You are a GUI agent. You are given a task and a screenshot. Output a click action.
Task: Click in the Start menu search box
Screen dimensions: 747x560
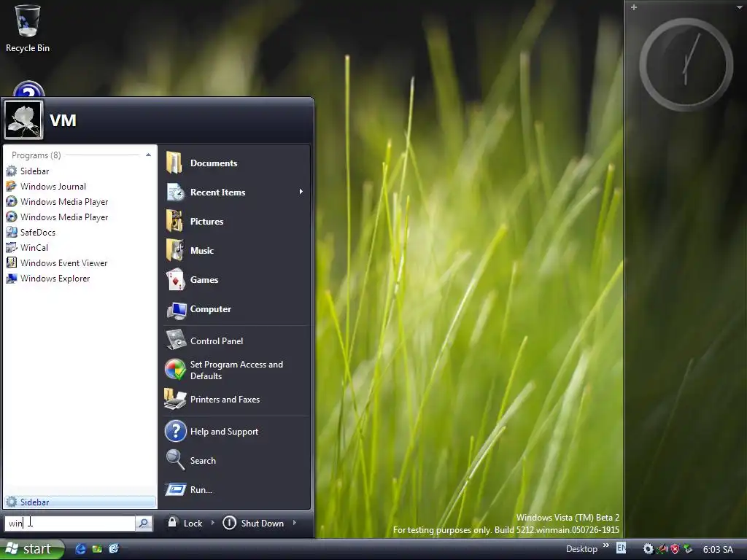click(70, 524)
